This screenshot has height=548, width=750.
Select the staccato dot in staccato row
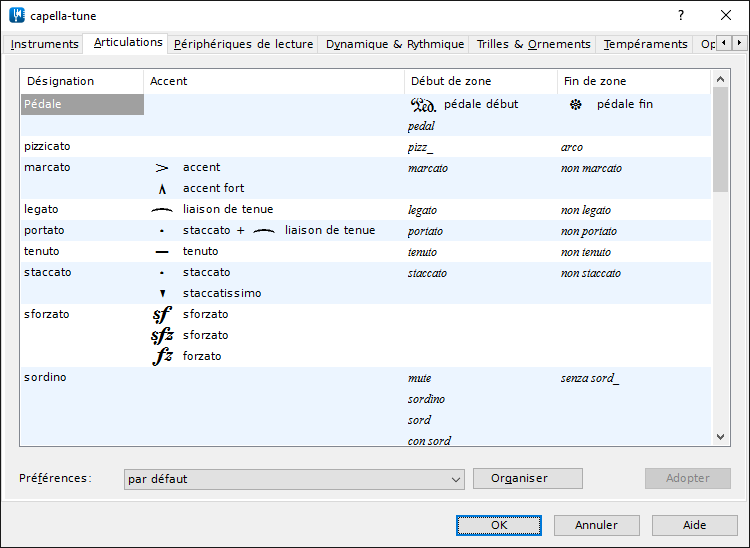tap(162, 273)
